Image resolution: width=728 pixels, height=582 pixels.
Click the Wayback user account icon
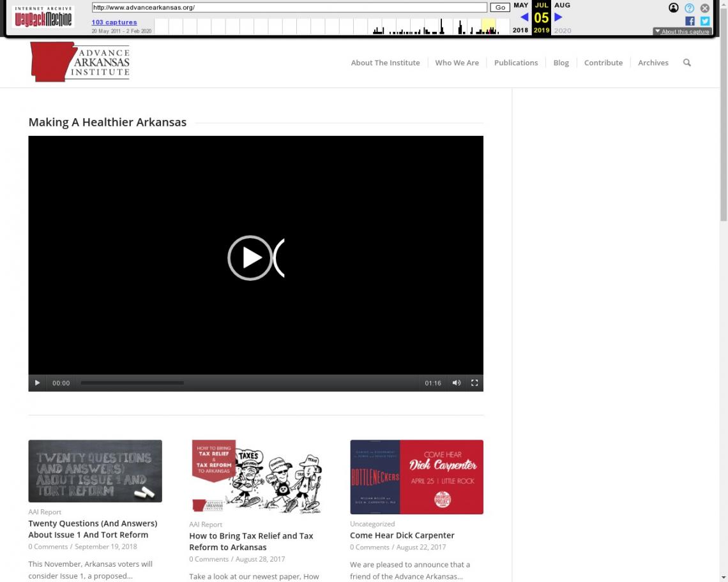(x=673, y=8)
